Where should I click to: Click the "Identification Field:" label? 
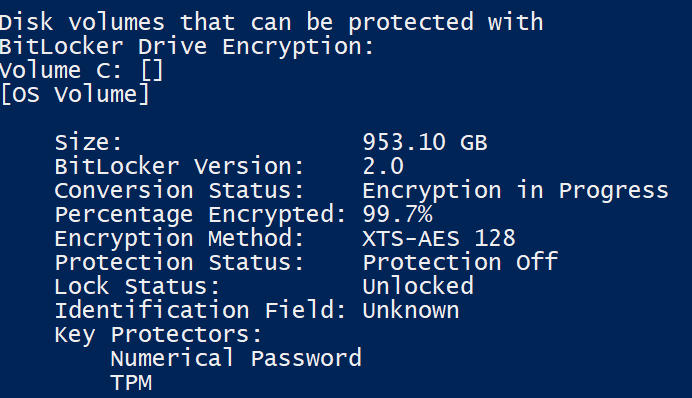coord(201,310)
